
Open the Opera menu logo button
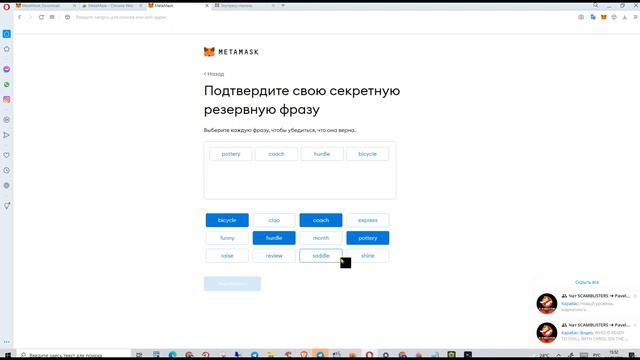coord(7,7)
